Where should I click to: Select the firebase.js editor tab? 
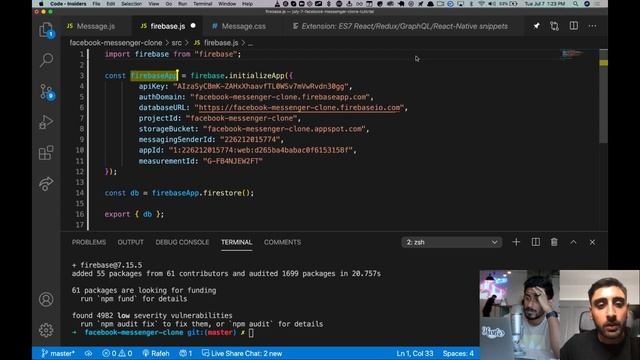(167, 26)
